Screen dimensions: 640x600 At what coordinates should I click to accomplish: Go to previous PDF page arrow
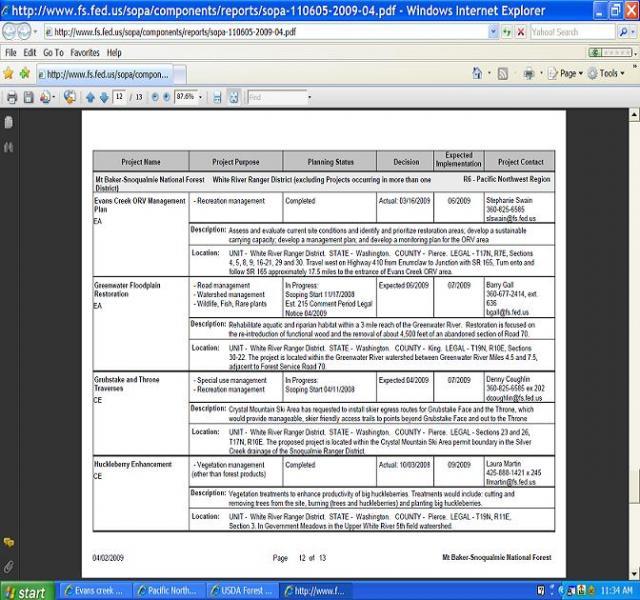point(89,97)
